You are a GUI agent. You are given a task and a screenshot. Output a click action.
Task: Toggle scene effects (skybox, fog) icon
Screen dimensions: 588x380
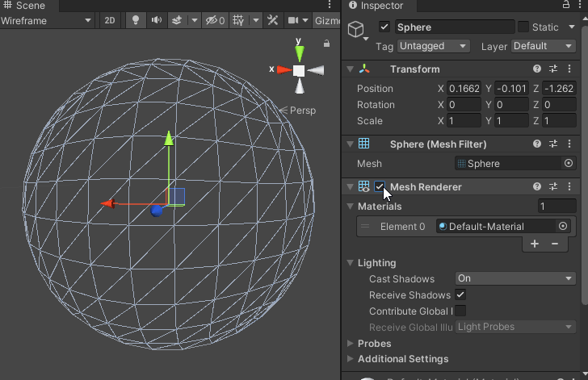(x=176, y=20)
